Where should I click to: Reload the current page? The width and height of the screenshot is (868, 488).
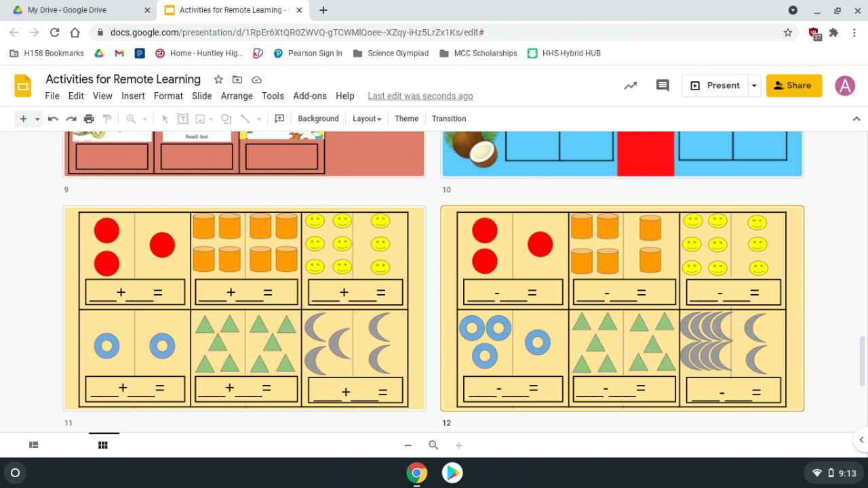point(55,33)
